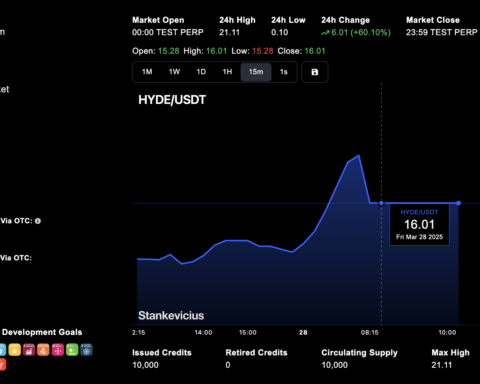Click the save chart floppy disk icon

coord(315,72)
